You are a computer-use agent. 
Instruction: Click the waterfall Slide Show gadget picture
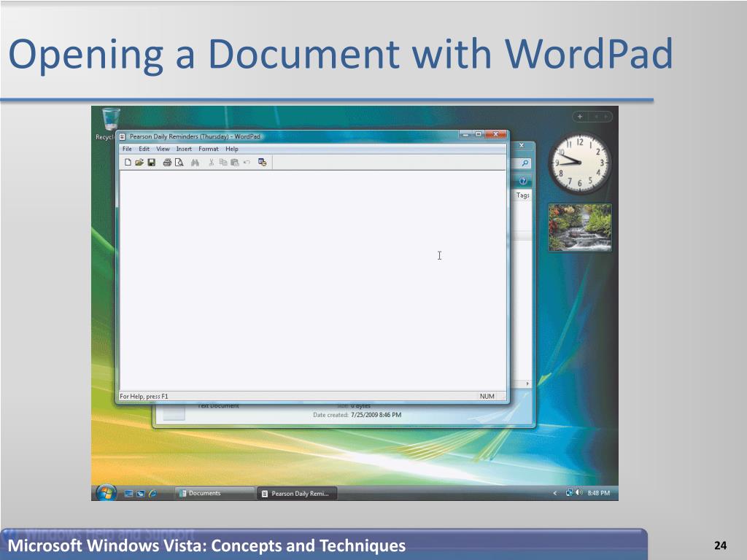[580, 227]
